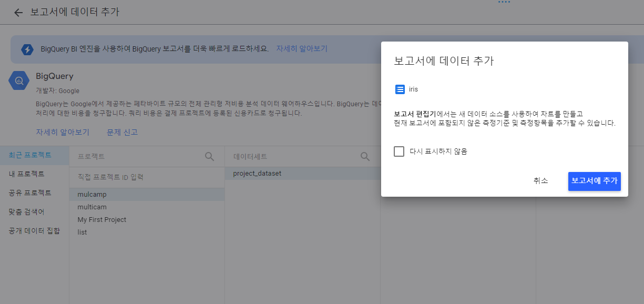Image resolution: width=644 pixels, height=304 pixels.
Task: Click the iris data source name
Action: [x=413, y=89]
